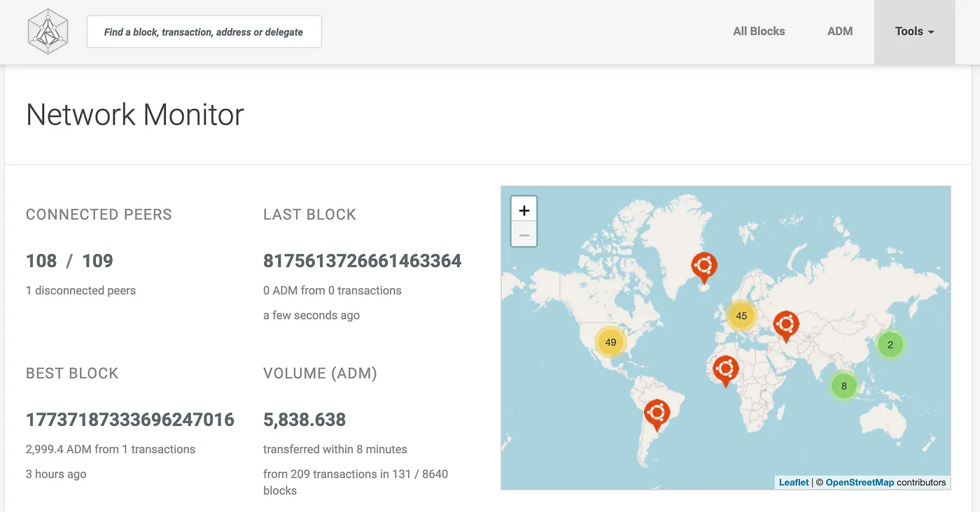The height and width of the screenshot is (512, 980).
Task: Open the 49-peer cluster over North America
Action: click(610, 342)
